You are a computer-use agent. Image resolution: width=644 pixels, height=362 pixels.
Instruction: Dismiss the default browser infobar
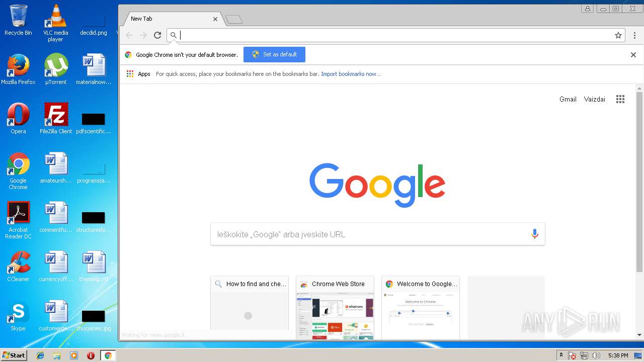633,55
